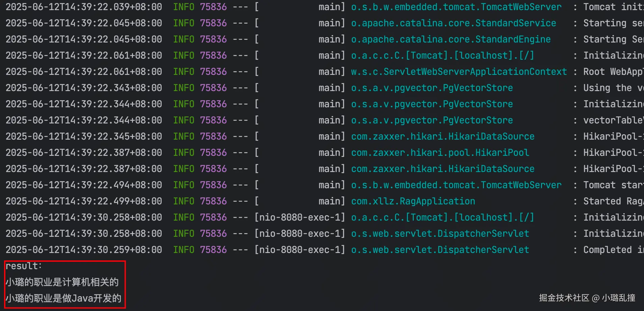Click 'Starting Se' message on StandardEngine line
This screenshot has width=644, height=311.
[613, 39]
